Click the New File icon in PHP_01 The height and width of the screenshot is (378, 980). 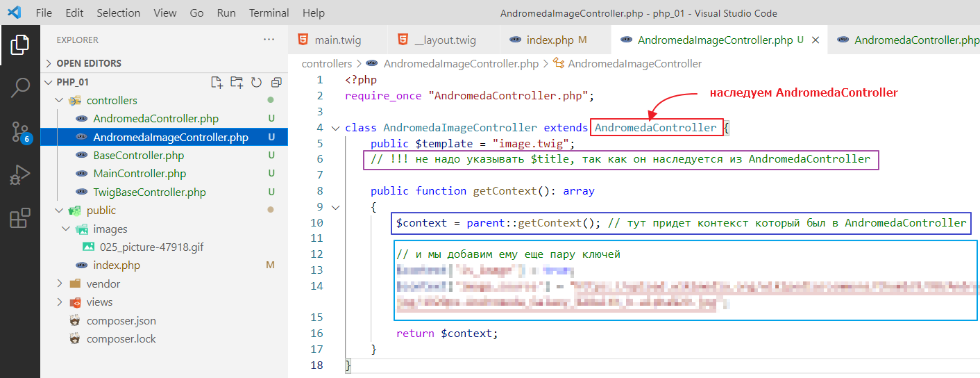coord(217,82)
